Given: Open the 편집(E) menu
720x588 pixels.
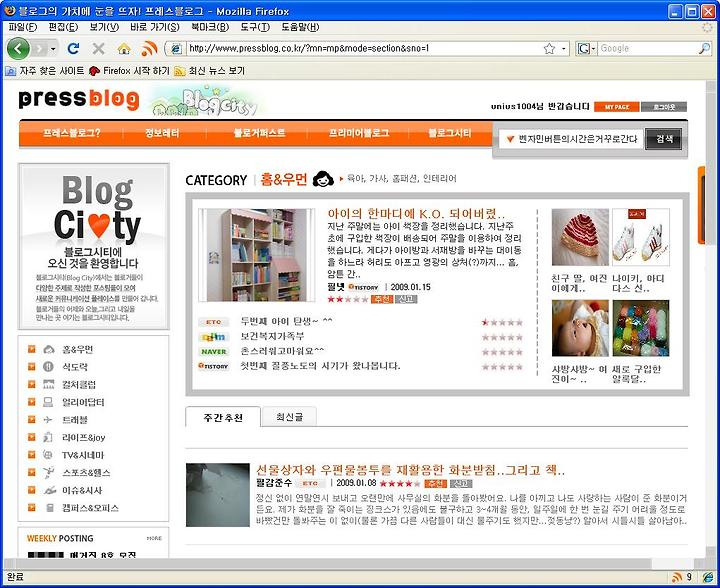Looking at the screenshot, I should [63, 27].
